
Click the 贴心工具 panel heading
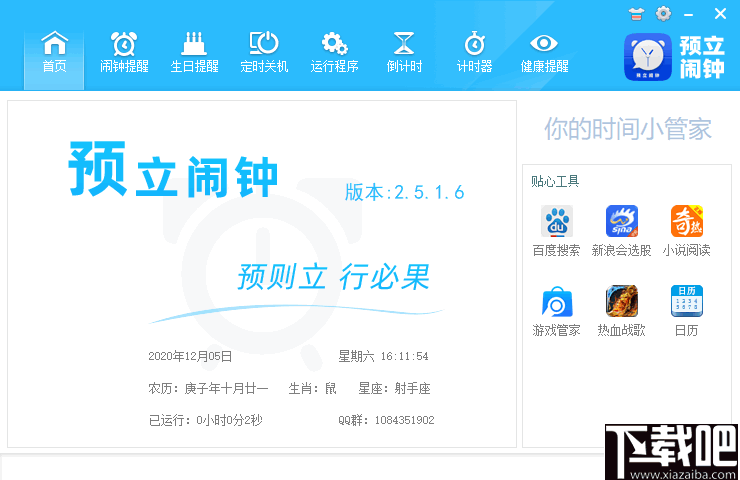pos(555,181)
